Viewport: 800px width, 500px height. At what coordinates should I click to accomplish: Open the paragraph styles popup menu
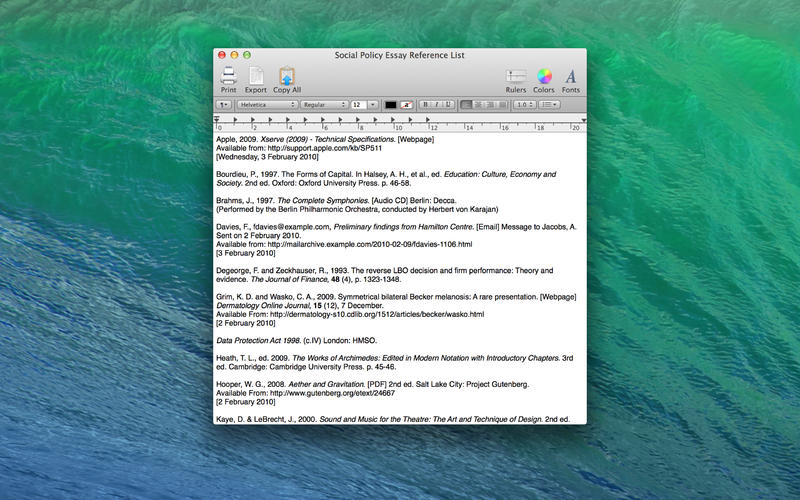click(x=224, y=104)
